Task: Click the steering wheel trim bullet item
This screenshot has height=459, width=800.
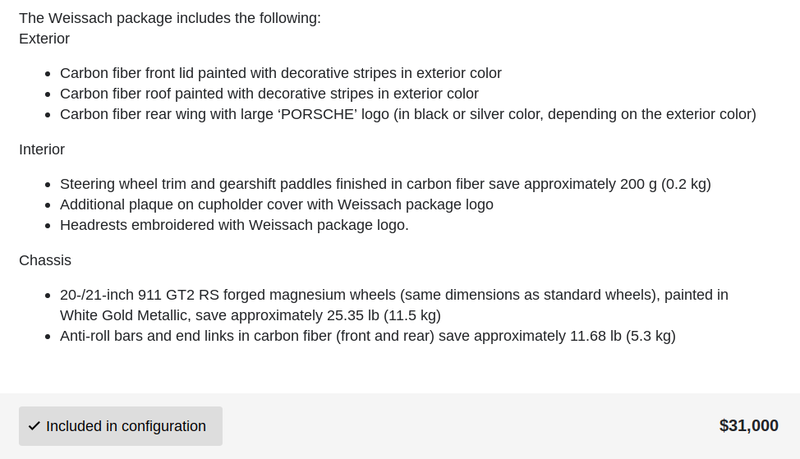Action: coord(385,184)
